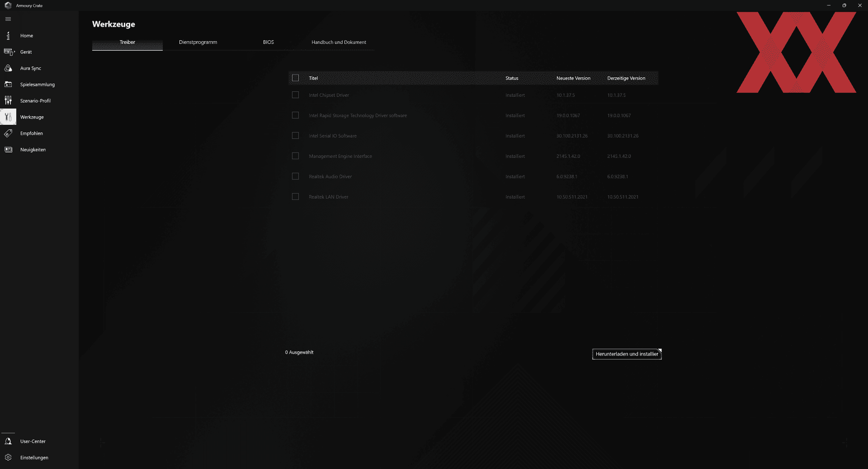Open Spielesammlung from the sidebar
Viewport: 868px width, 469px height.
pos(38,85)
